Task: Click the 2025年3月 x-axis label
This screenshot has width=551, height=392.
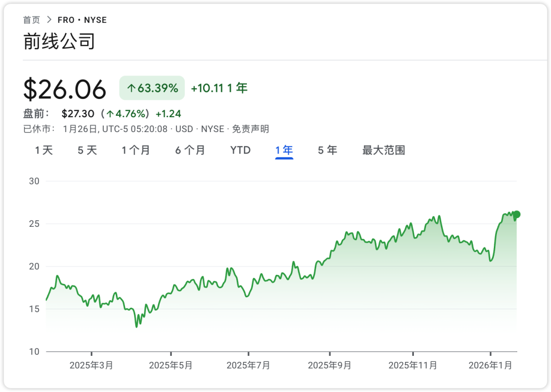Action: (91, 365)
